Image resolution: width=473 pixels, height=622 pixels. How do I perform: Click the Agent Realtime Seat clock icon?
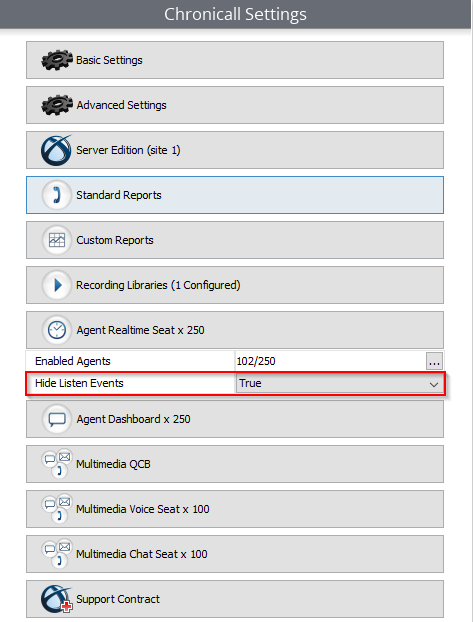click(57, 330)
